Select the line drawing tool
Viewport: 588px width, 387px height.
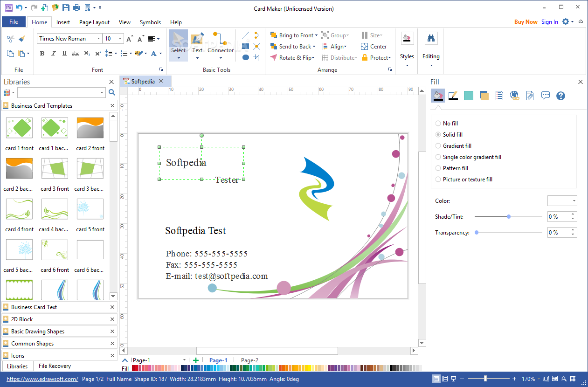coord(246,35)
